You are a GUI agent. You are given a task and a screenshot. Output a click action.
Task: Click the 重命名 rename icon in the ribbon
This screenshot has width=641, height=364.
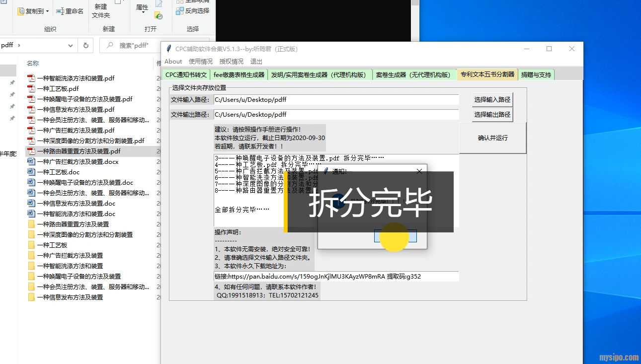(x=60, y=11)
